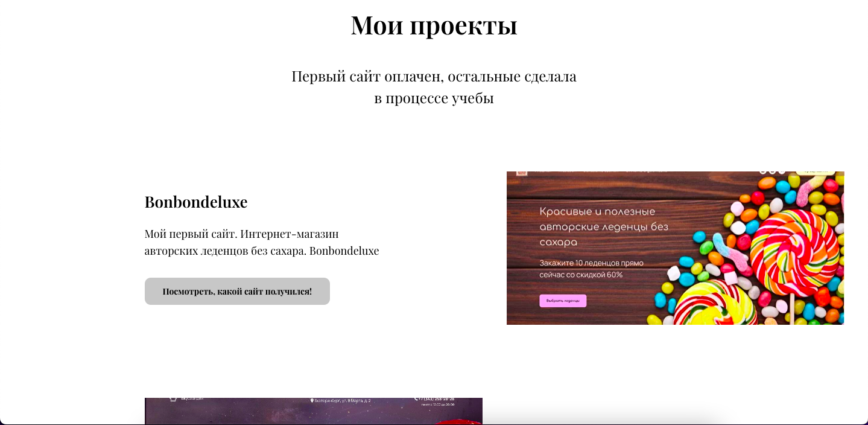
Task: Click the 'Мой первый сайт. Интернет-магазин' description text
Action: (x=242, y=234)
